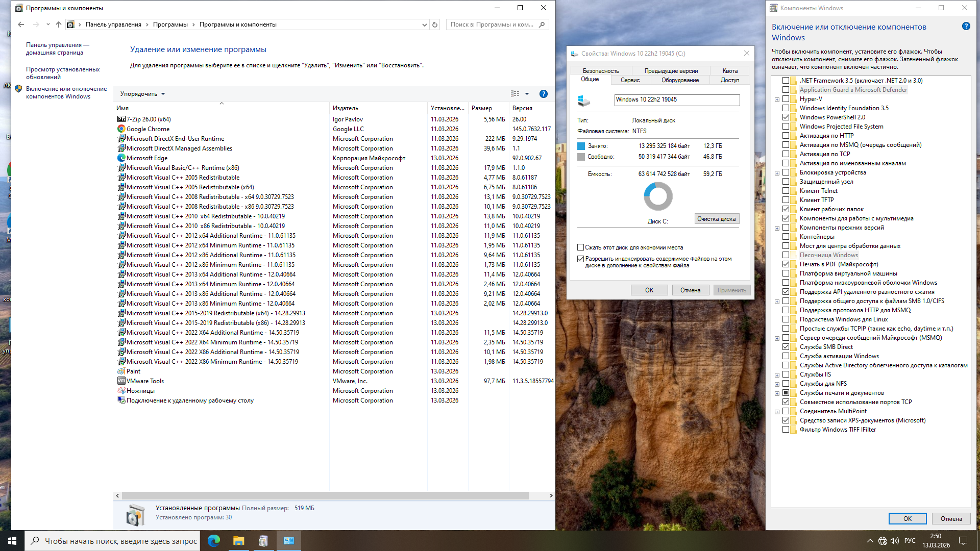Select the Google Chrome entry icon

(121, 129)
